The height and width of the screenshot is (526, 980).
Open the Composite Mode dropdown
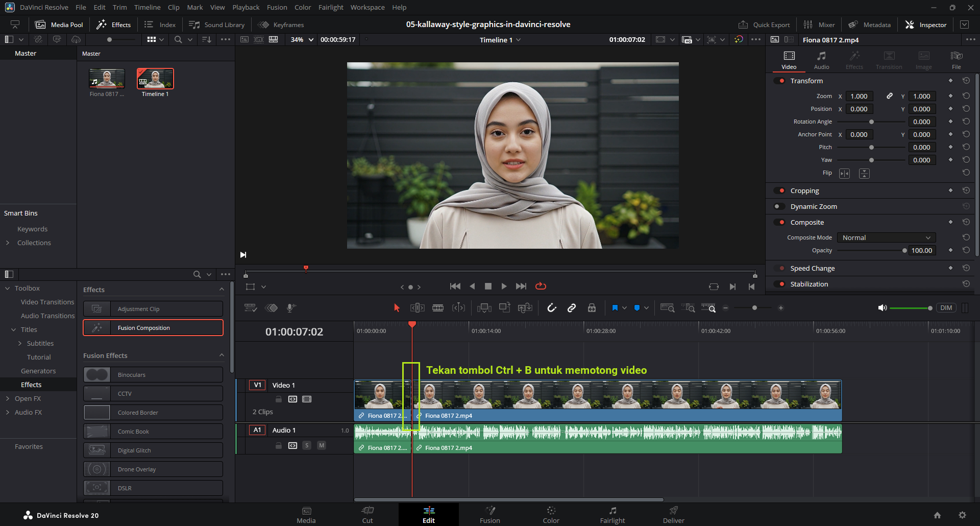[x=886, y=238]
